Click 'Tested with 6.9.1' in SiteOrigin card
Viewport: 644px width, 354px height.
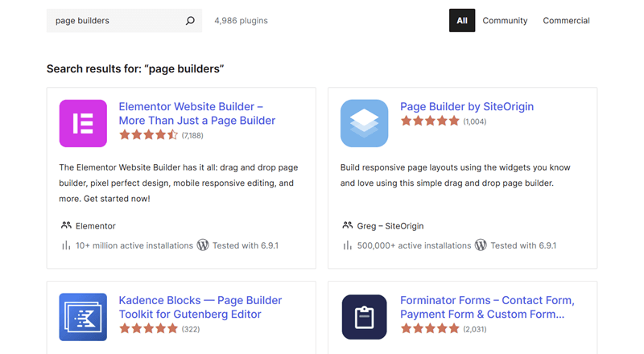(x=523, y=245)
